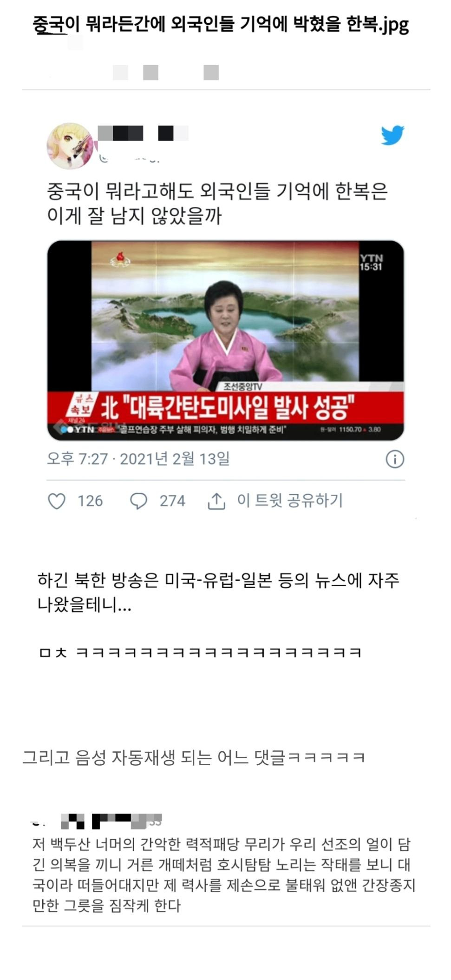
Task: Like the tweet with the heart icon
Action: pos(57,501)
